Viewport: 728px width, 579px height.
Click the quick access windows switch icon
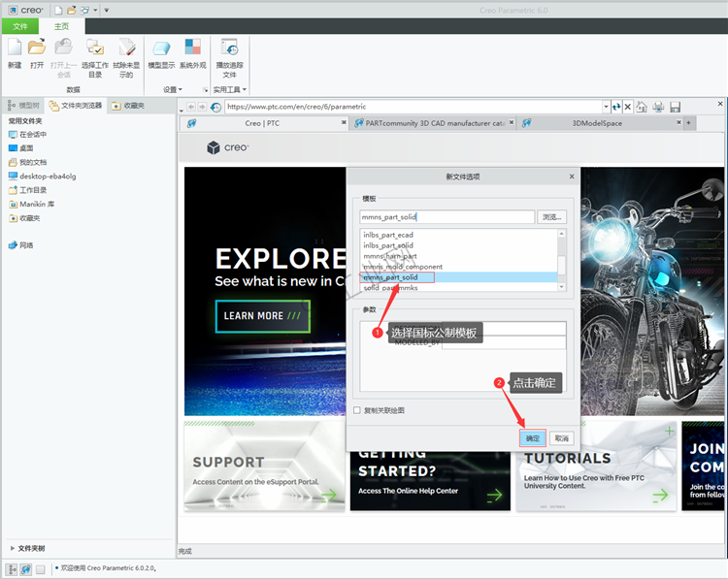coord(85,11)
